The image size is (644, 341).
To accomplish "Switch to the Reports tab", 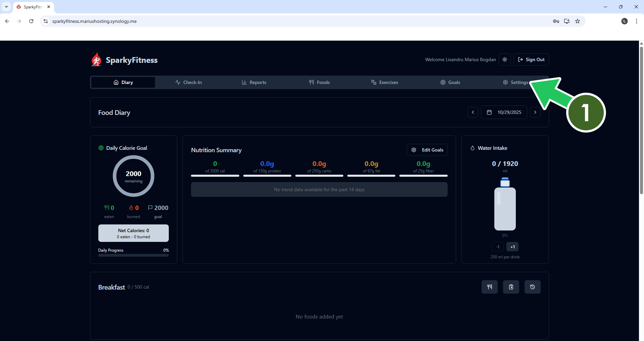I will (x=254, y=82).
